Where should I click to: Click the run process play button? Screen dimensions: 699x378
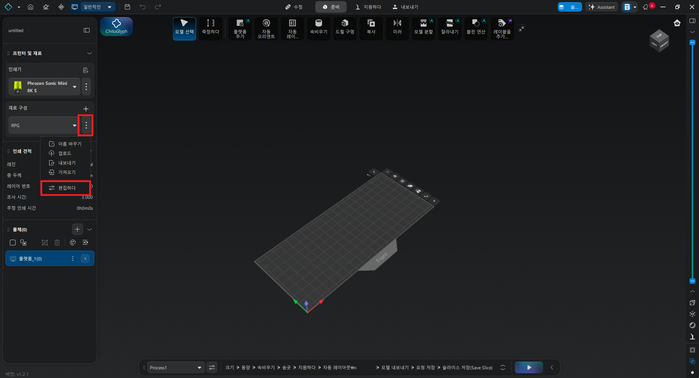[529, 367]
